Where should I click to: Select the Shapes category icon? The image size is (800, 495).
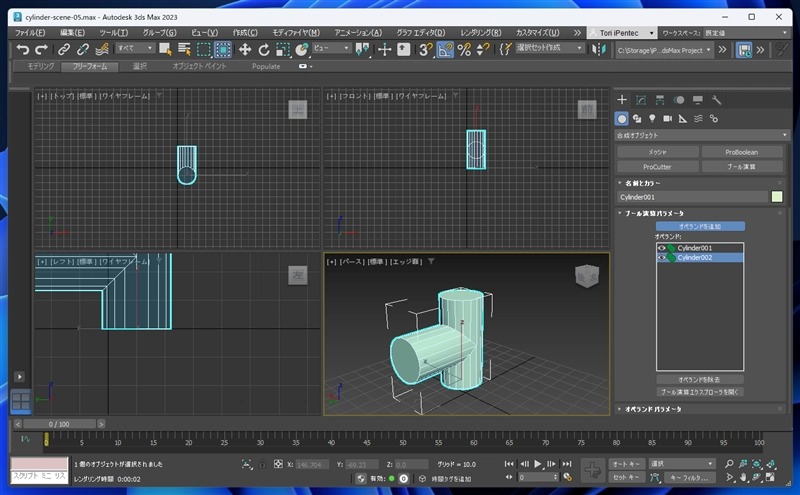pyautogui.click(x=637, y=119)
